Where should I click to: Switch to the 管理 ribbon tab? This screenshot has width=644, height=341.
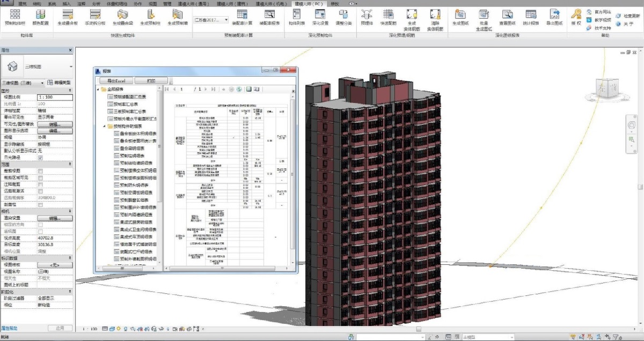tap(167, 3)
